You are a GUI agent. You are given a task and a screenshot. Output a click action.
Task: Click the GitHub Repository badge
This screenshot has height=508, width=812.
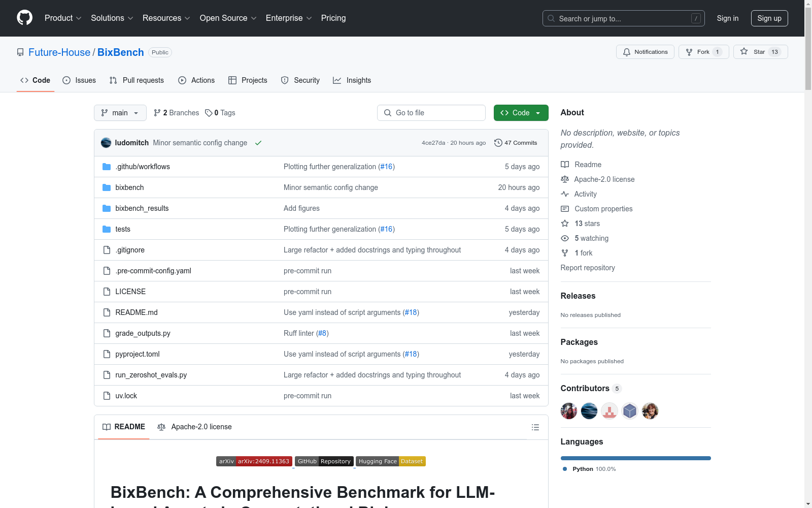(x=324, y=461)
